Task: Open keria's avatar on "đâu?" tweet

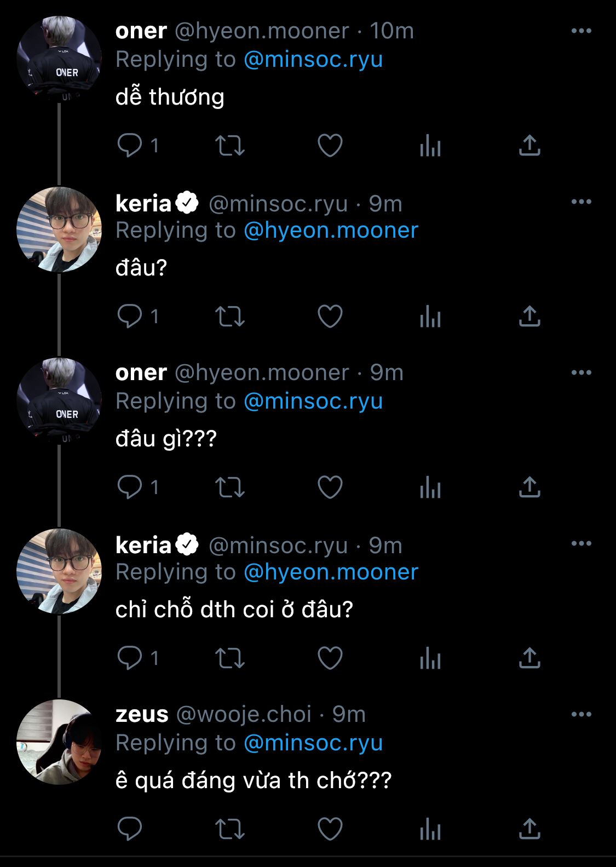Action: click(x=59, y=229)
